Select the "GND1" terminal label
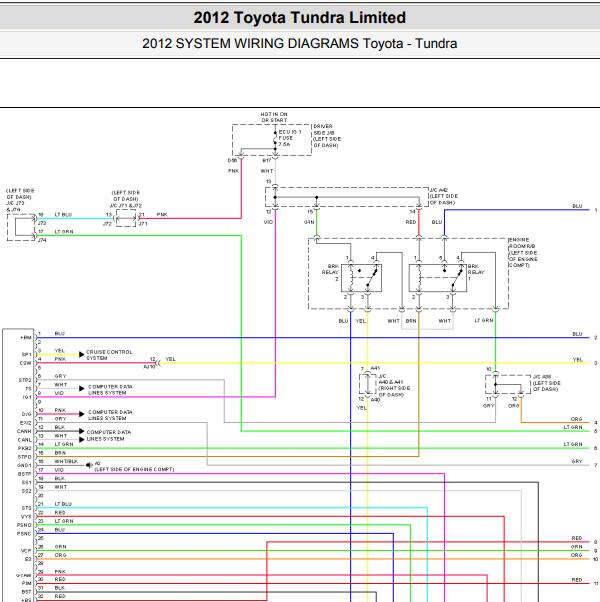The image size is (600, 602). point(25,465)
